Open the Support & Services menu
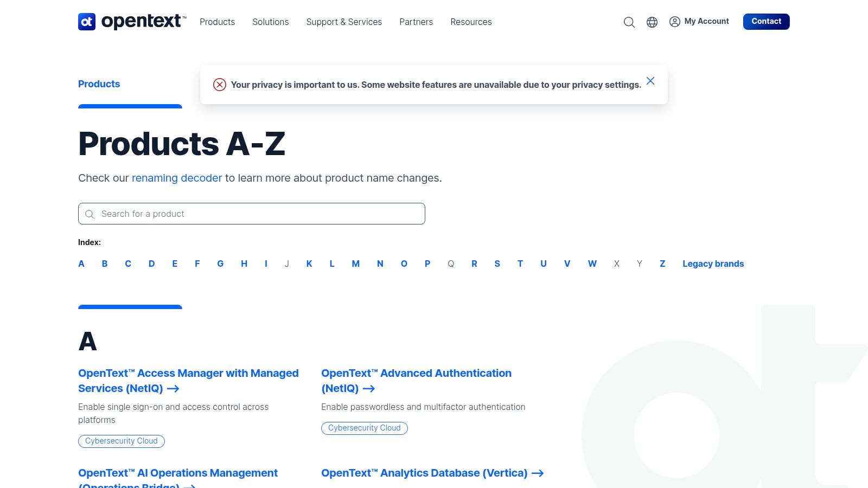 (344, 22)
